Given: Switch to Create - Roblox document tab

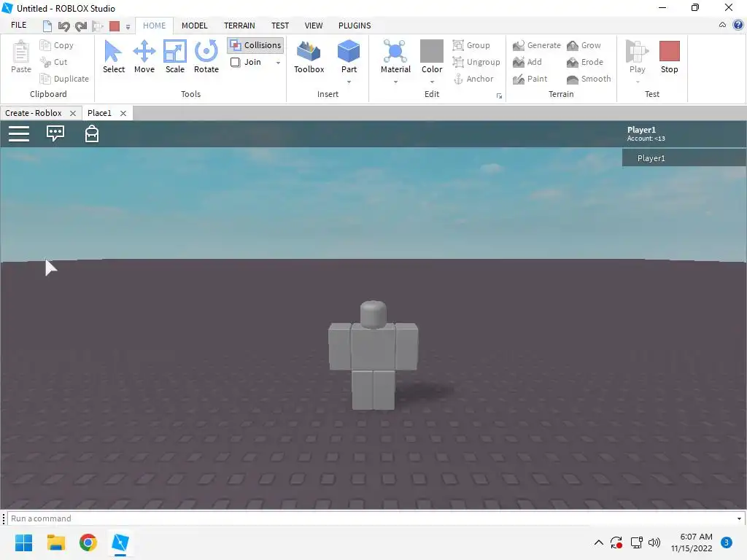Looking at the screenshot, I should (x=34, y=113).
